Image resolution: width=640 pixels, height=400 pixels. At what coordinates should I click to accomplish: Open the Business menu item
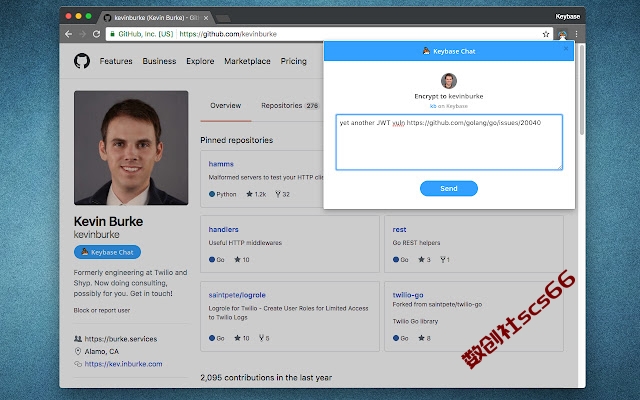159,61
